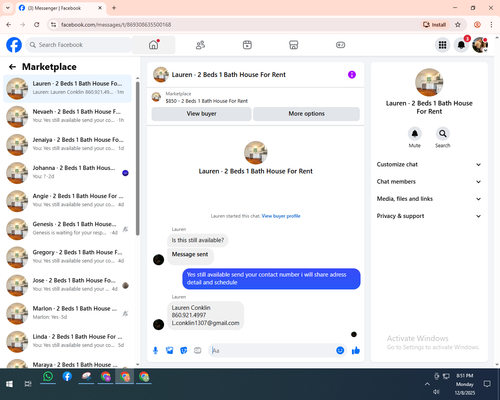Go to the Home feed tab
500x400 pixels.
(x=154, y=45)
